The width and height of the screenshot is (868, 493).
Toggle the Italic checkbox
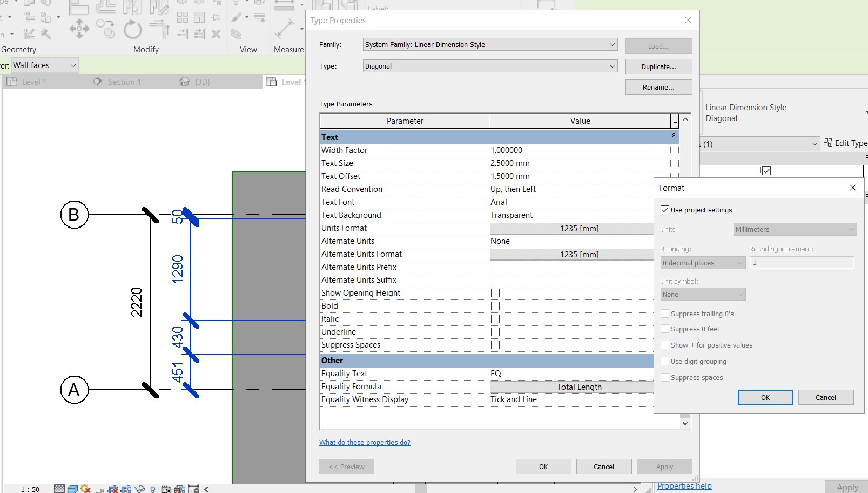click(495, 319)
